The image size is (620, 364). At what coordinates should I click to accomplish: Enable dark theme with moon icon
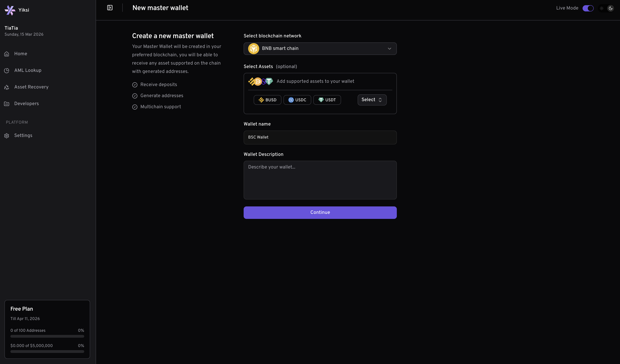(x=611, y=8)
